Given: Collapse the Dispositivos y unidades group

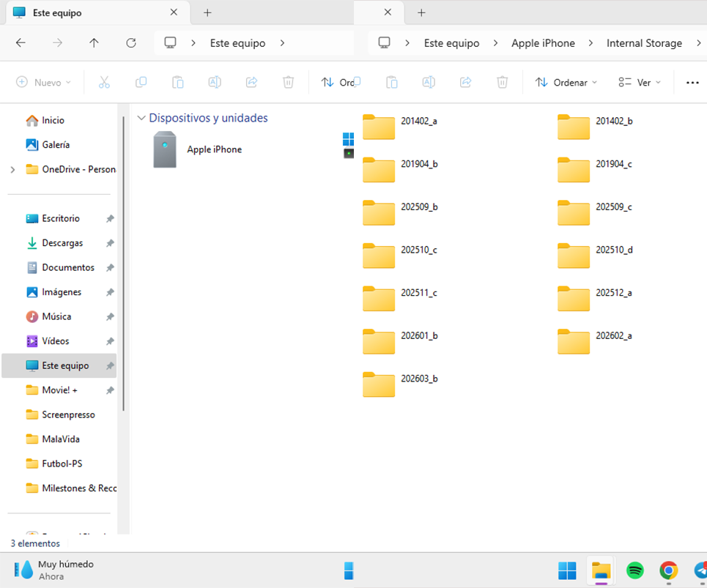Looking at the screenshot, I should pos(141,118).
